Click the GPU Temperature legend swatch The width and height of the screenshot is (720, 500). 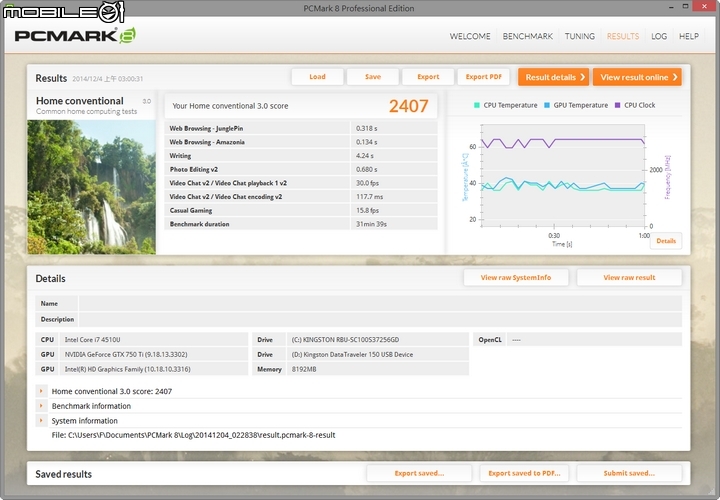(x=547, y=105)
